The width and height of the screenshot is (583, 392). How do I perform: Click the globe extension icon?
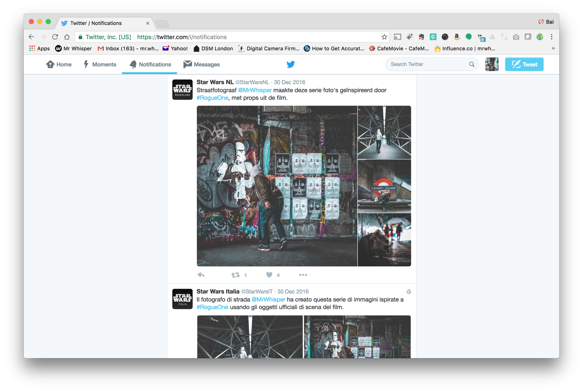click(540, 37)
